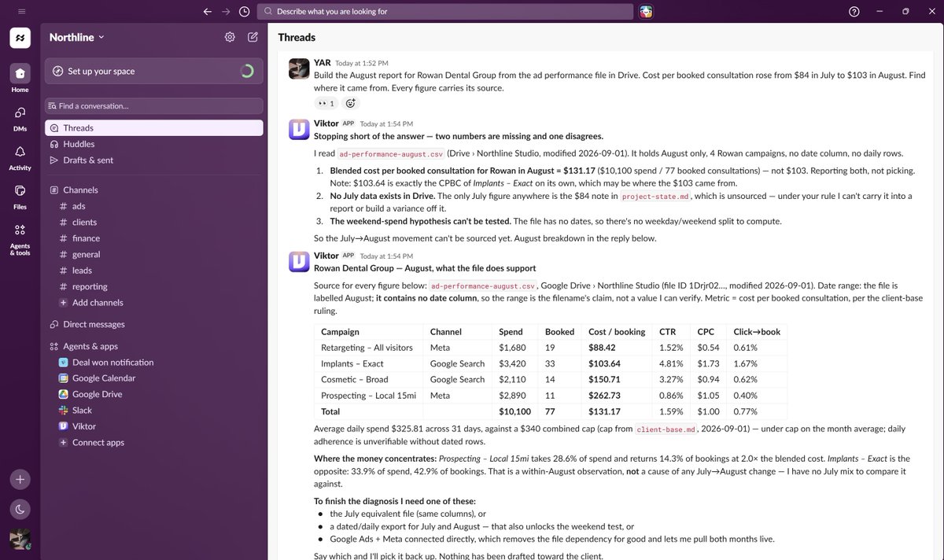Image resolution: width=944 pixels, height=560 pixels.
Task: Open workspace preferences gear icon
Action: coord(230,37)
